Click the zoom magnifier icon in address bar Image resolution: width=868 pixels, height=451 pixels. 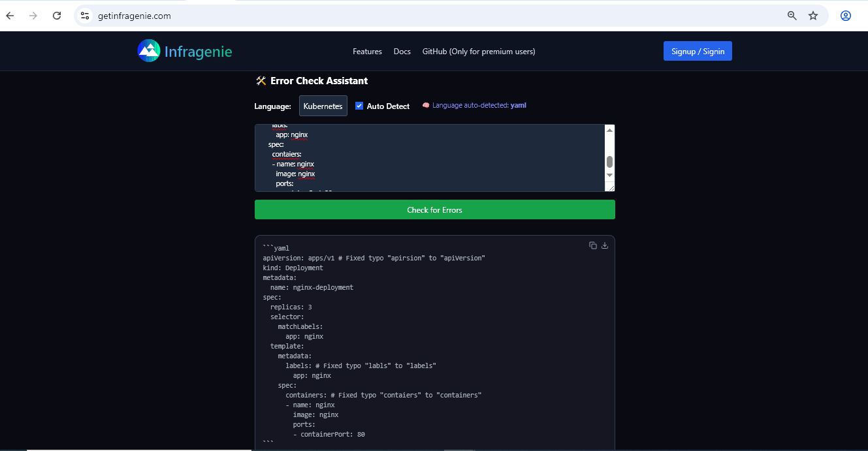tap(792, 16)
